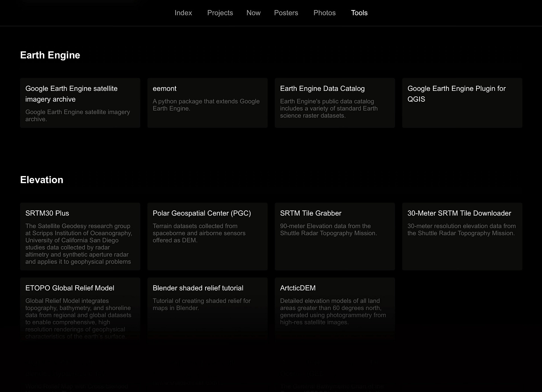Image resolution: width=542 pixels, height=392 pixels.
Task: Open the Blender shaded relief tutorial card
Action: pos(207,309)
